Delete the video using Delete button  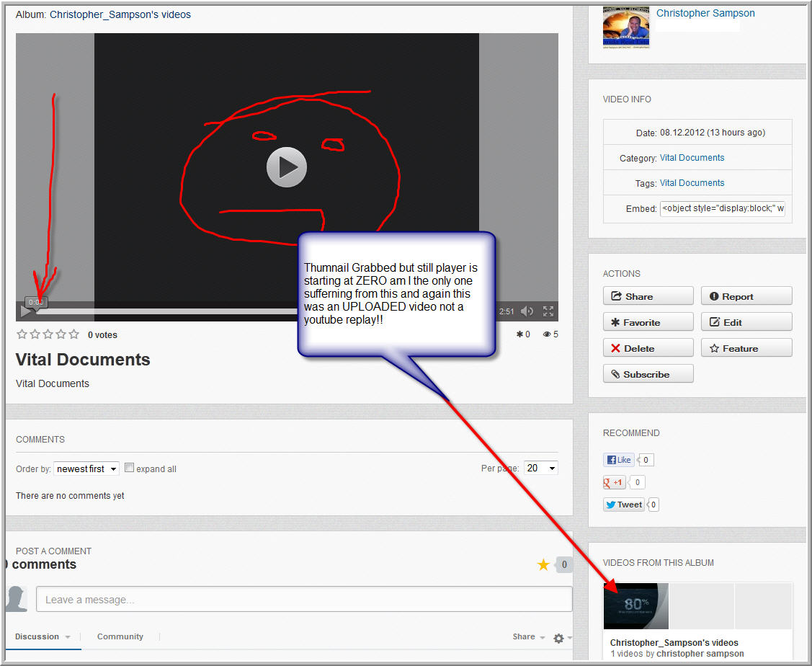648,348
